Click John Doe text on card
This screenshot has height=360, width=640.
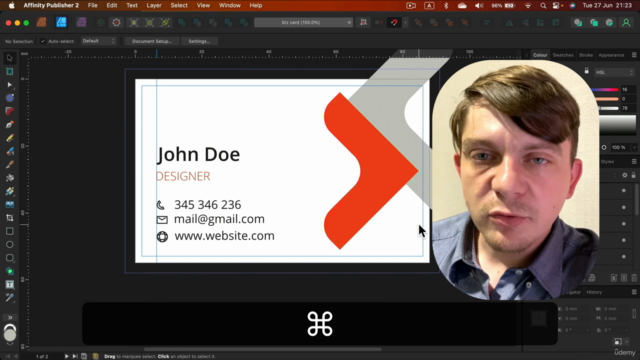(199, 154)
